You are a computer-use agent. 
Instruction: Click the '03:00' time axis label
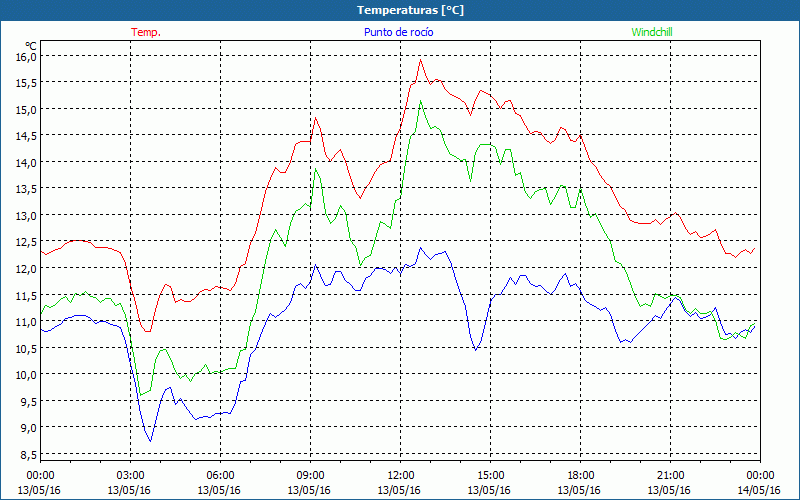[x=130, y=476]
